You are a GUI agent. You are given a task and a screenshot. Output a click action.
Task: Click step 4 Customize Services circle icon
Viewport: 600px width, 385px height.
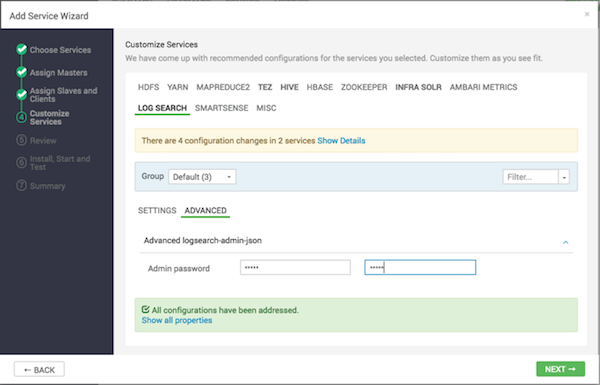[21, 117]
